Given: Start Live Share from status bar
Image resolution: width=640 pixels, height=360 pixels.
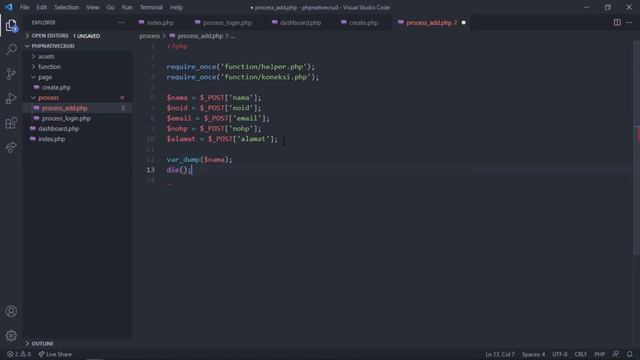Looking at the screenshot, I should [55, 354].
